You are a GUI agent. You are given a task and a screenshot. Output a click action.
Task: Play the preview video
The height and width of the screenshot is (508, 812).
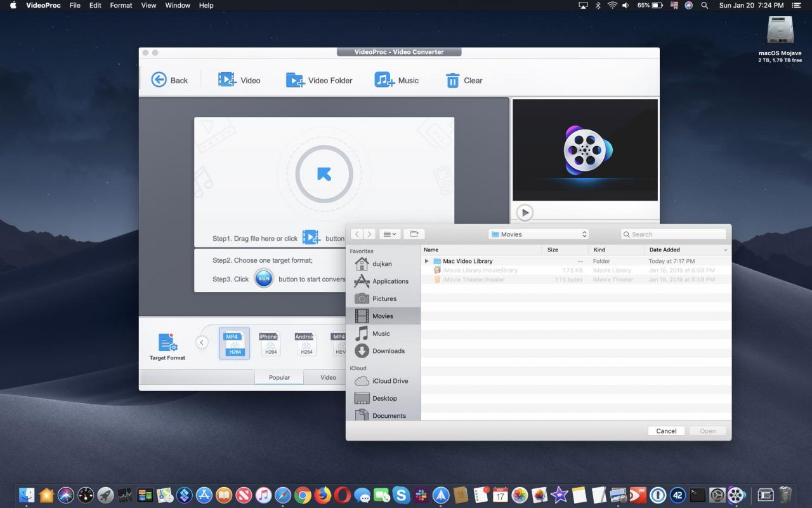[525, 213]
